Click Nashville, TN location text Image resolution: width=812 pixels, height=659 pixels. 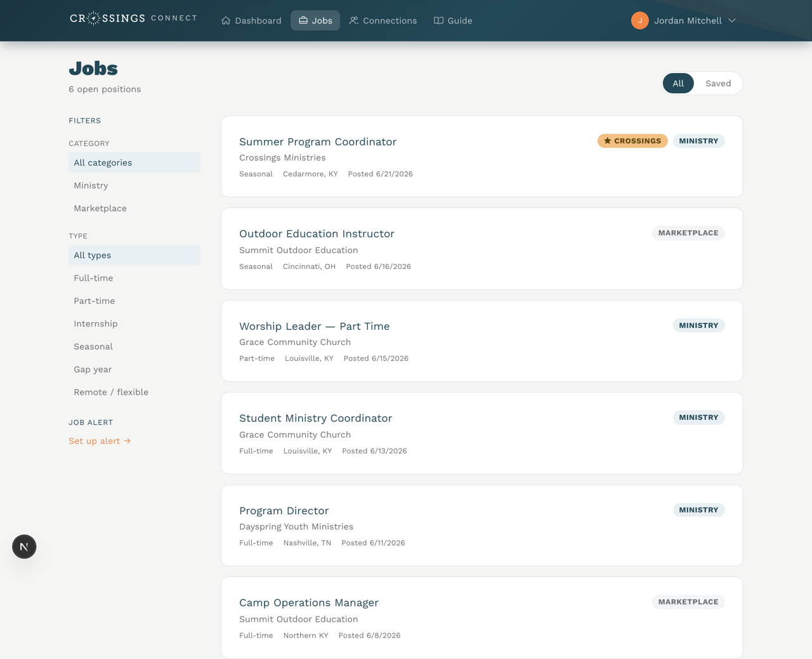pyautogui.click(x=307, y=543)
